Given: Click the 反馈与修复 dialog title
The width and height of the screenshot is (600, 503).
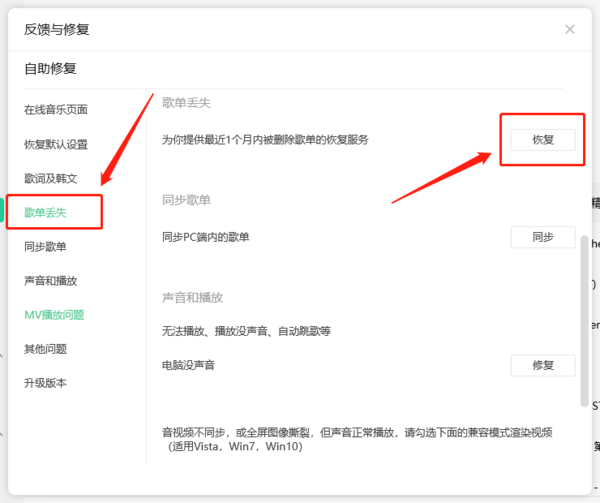Looking at the screenshot, I should click(57, 29).
